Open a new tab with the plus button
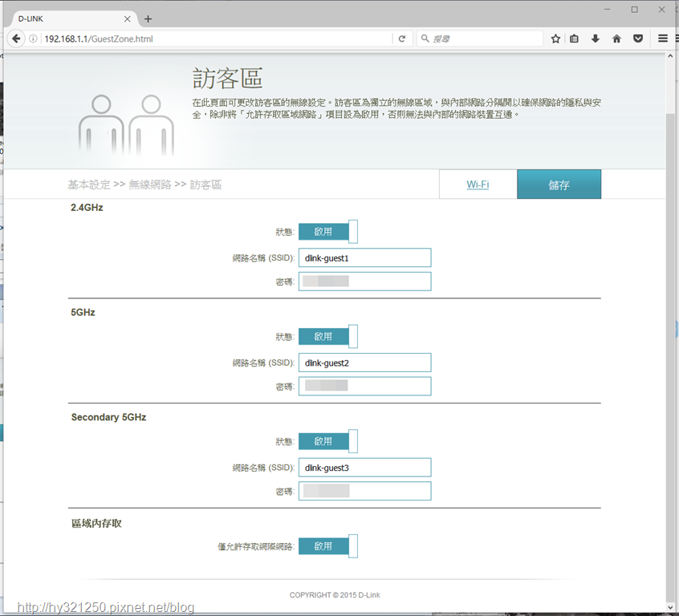Image resolution: width=679 pixels, height=616 pixels. [x=148, y=19]
